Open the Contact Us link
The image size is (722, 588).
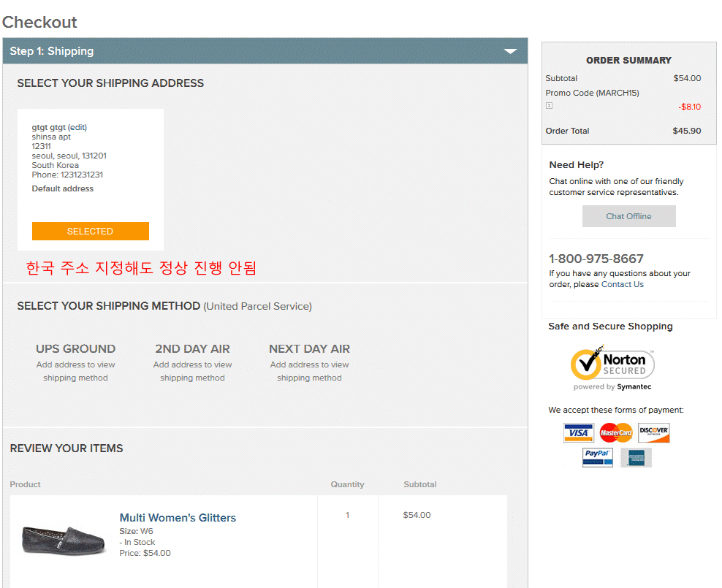[x=622, y=284]
